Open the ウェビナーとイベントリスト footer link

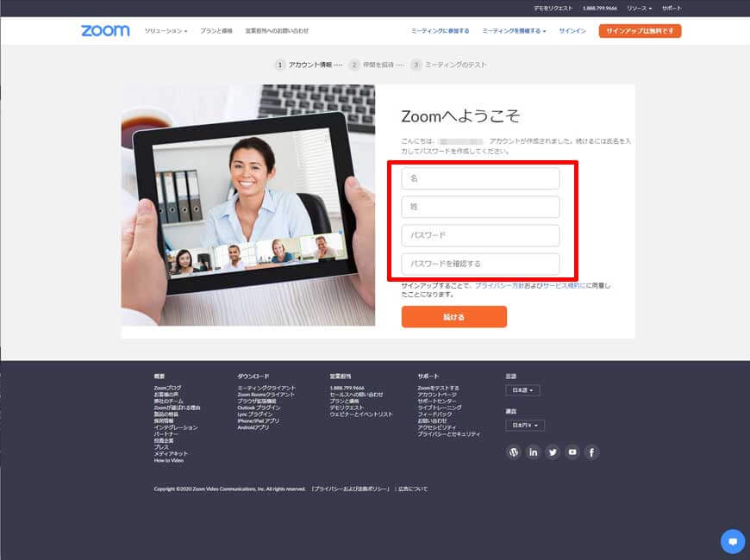(x=361, y=414)
